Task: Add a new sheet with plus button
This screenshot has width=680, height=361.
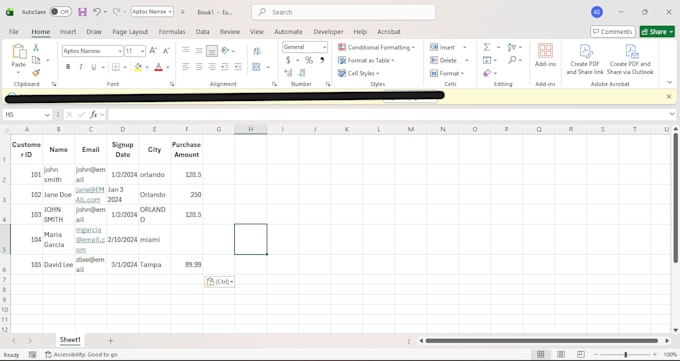Action: [111, 341]
